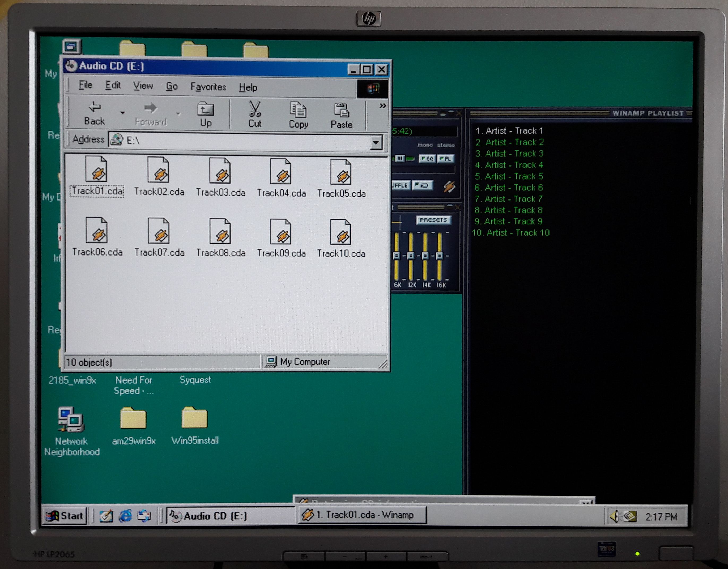
Task: Select '5. Artist - Track 5' in playlist
Action: point(509,176)
